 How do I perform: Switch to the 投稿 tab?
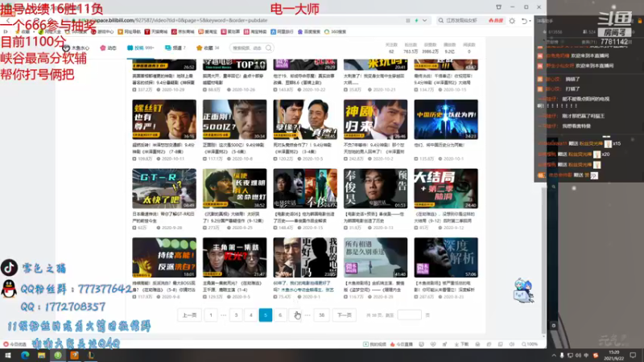click(140, 48)
